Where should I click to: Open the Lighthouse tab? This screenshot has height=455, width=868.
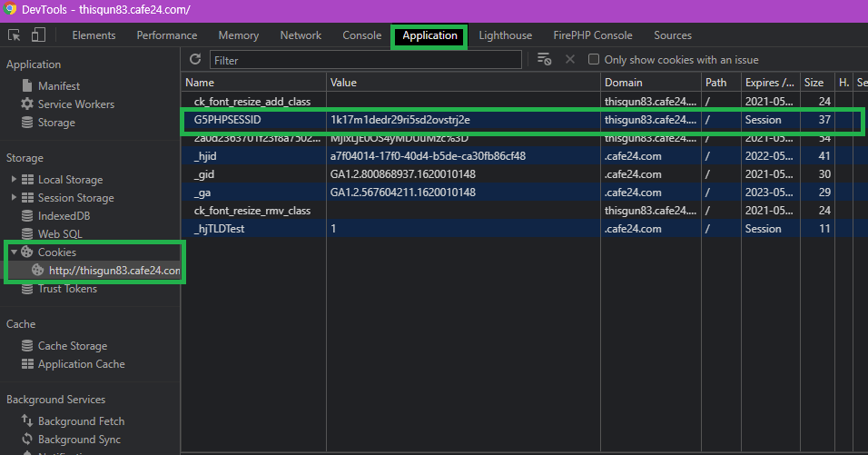[x=505, y=35]
